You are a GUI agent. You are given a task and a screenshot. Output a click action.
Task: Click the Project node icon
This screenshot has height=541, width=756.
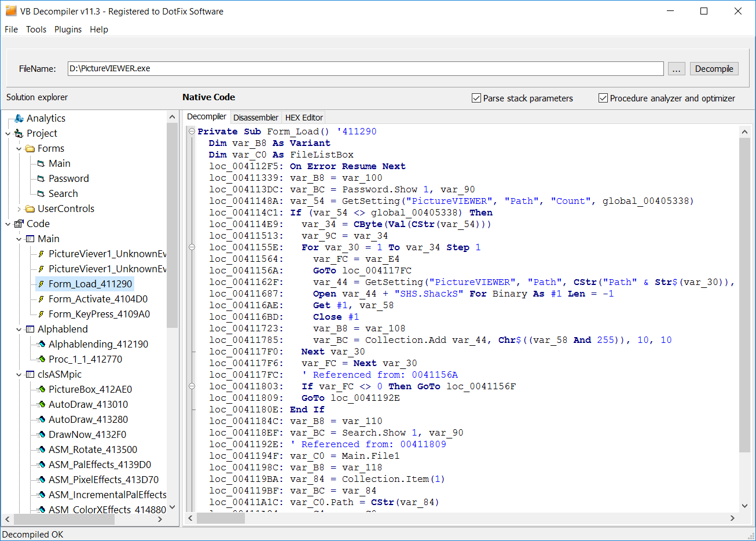coord(19,133)
